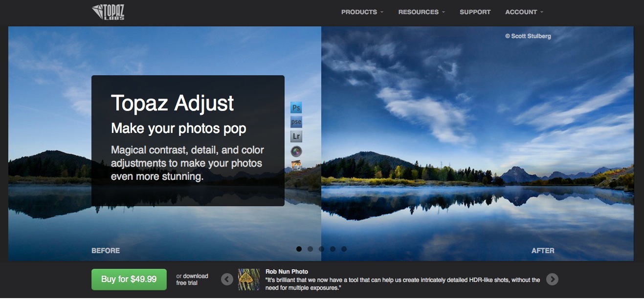This screenshot has height=302, width=644.
Task: Click the Photoshop Ps compatibility icon
Action: point(296,108)
